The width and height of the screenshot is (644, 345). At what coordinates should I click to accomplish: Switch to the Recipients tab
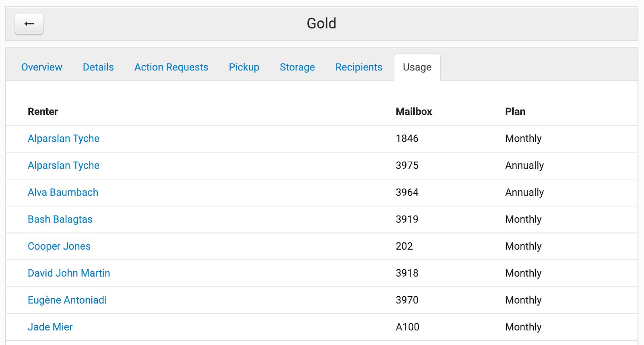click(359, 67)
